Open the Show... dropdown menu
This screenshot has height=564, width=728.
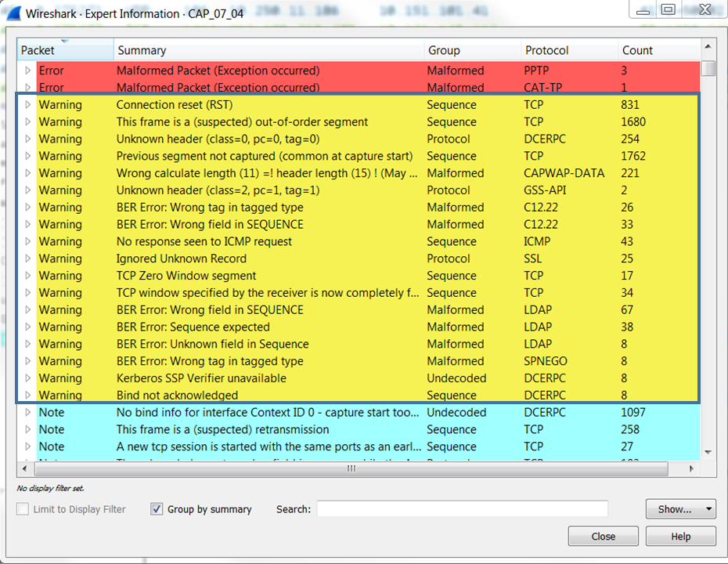click(680, 509)
